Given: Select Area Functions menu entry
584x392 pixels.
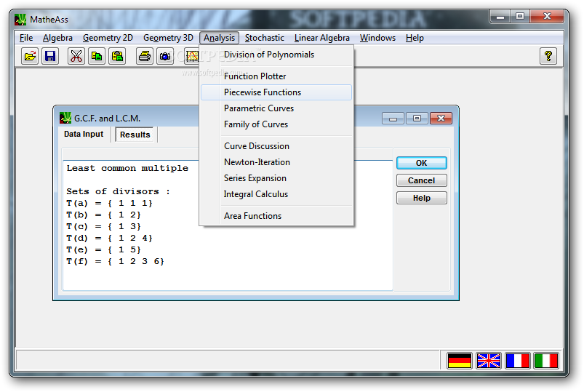Looking at the screenshot, I should (276, 216).
